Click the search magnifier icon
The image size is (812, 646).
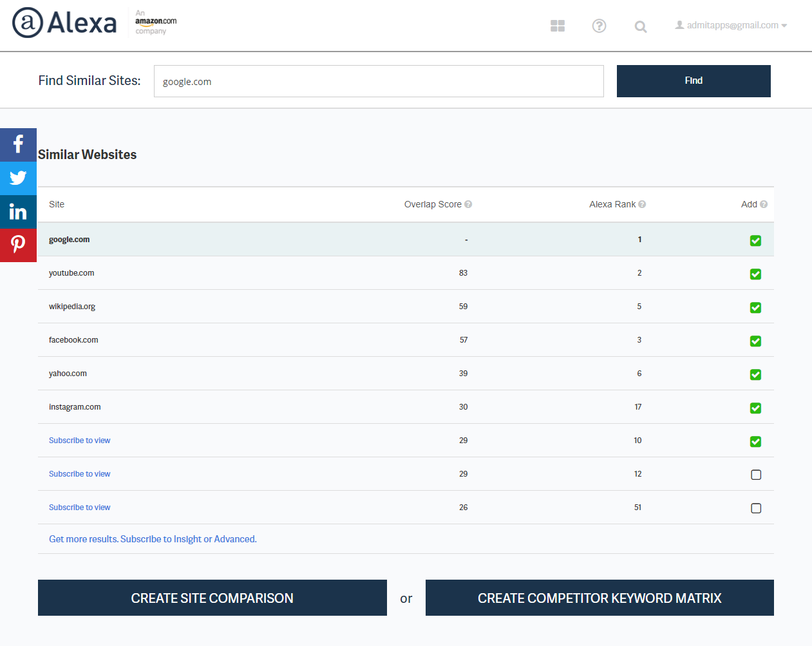click(x=640, y=26)
